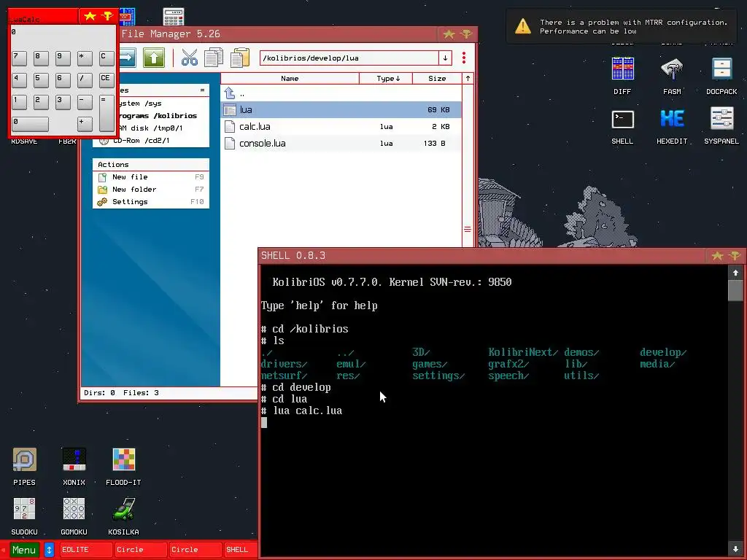Click the CE button in LuaCalc
747x560 pixels.
pyautogui.click(x=107, y=80)
